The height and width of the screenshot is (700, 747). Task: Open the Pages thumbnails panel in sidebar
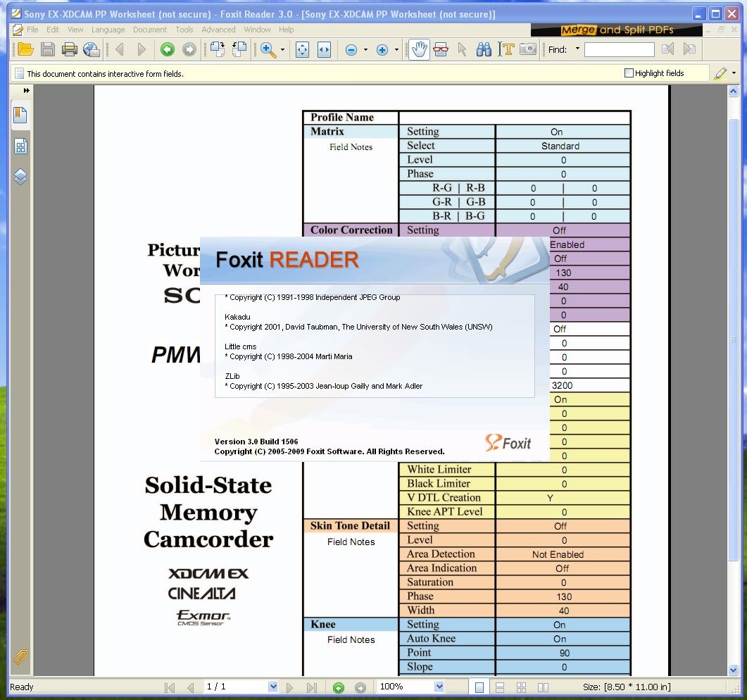(20, 146)
